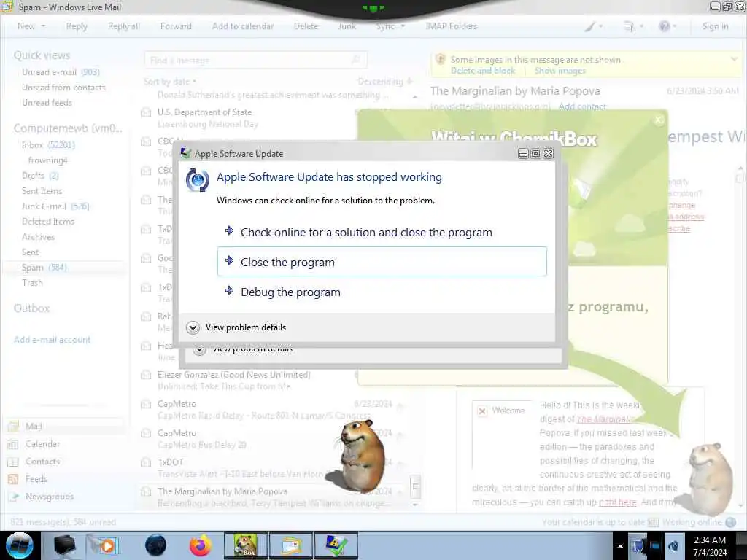Viewport: 747px width, 560px height.
Task: Click Forward in the mail toolbar
Action: coord(176,26)
